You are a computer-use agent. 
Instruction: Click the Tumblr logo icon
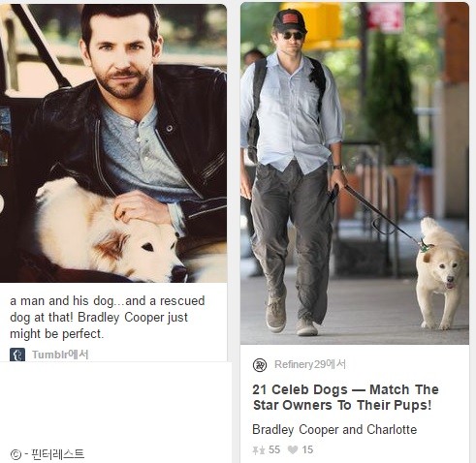tap(17, 355)
